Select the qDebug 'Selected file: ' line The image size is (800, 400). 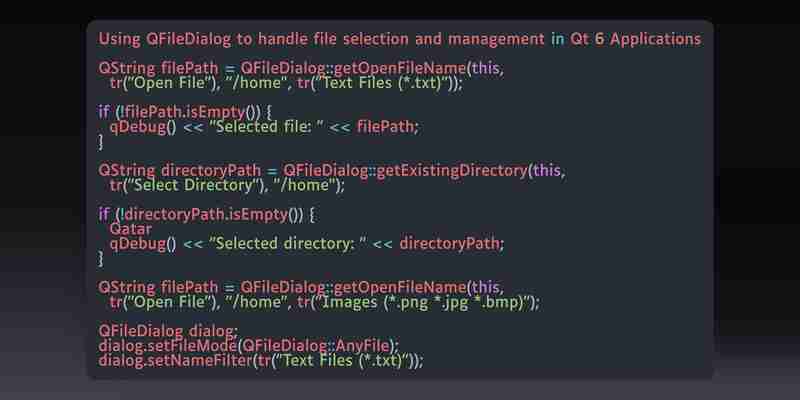click(x=264, y=127)
